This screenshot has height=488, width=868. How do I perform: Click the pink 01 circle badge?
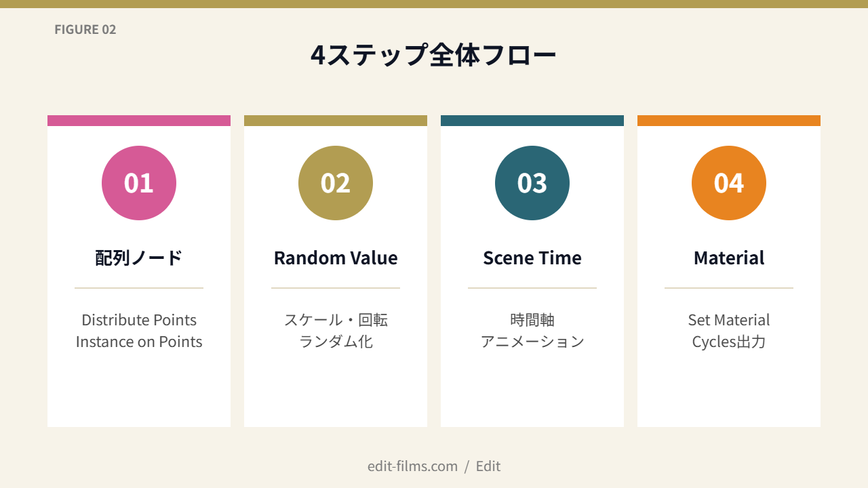139,183
